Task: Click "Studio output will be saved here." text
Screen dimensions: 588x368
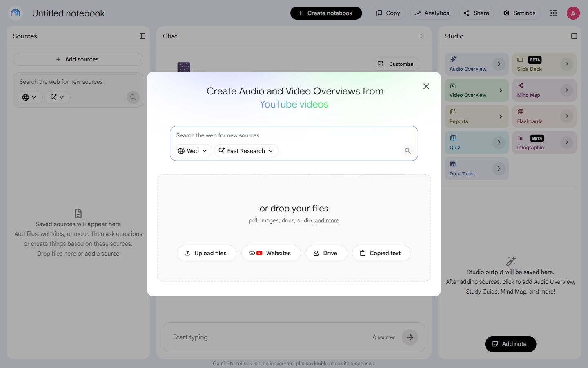Action: pyautogui.click(x=510, y=272)
